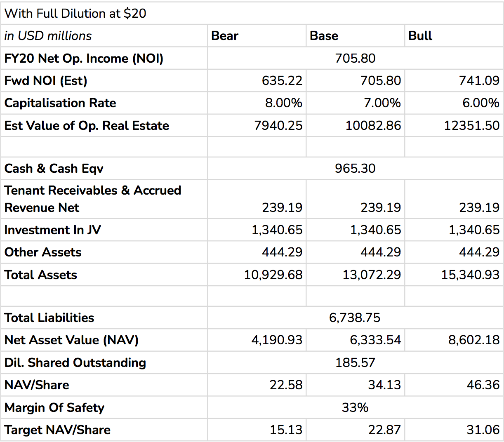Image resolution: width=504 pixels, height=442 pixels.
Task: Select the 8.00% capitalisation rate cell
Action: pyautogui.click(x=257, y=103)
